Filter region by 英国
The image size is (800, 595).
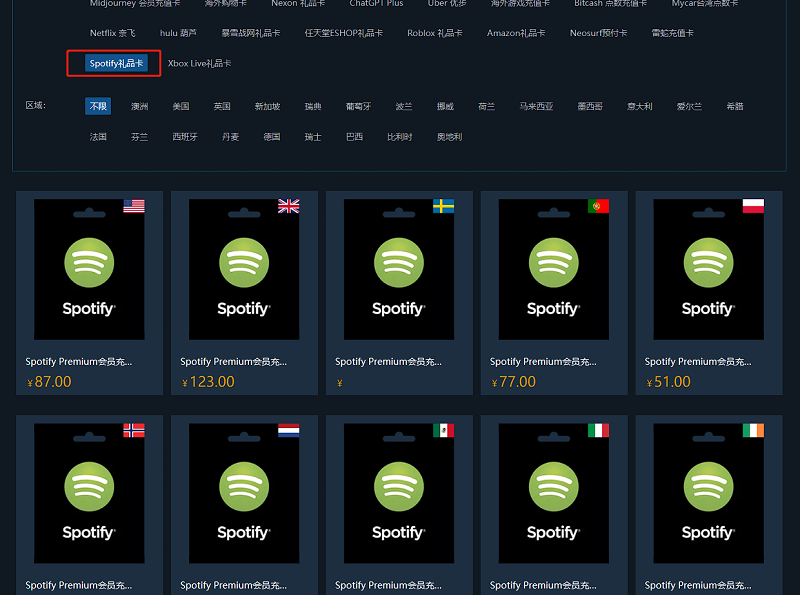pos(222,106)
